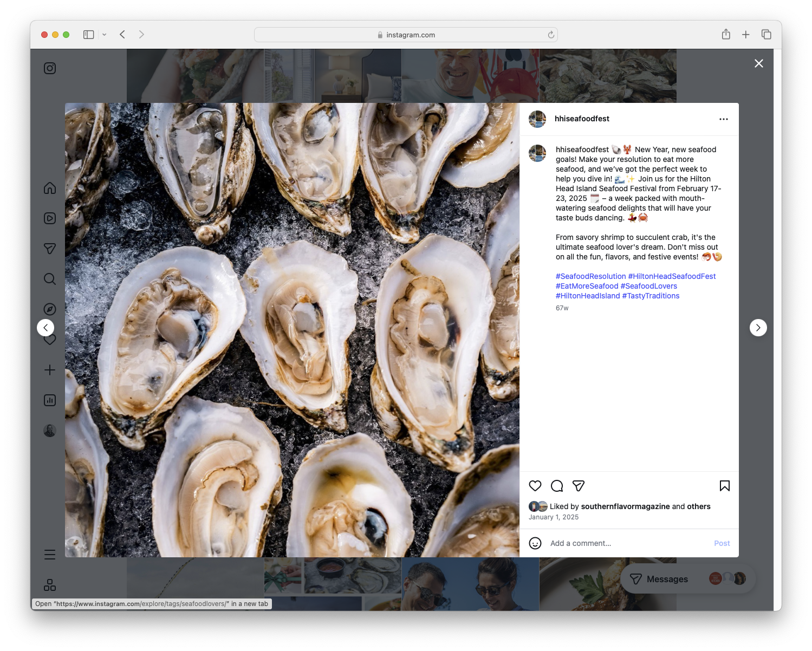The height and width of the screenshot is (651, 812).
Task: Open the Explore compass icon
Action: click(50, 309)
